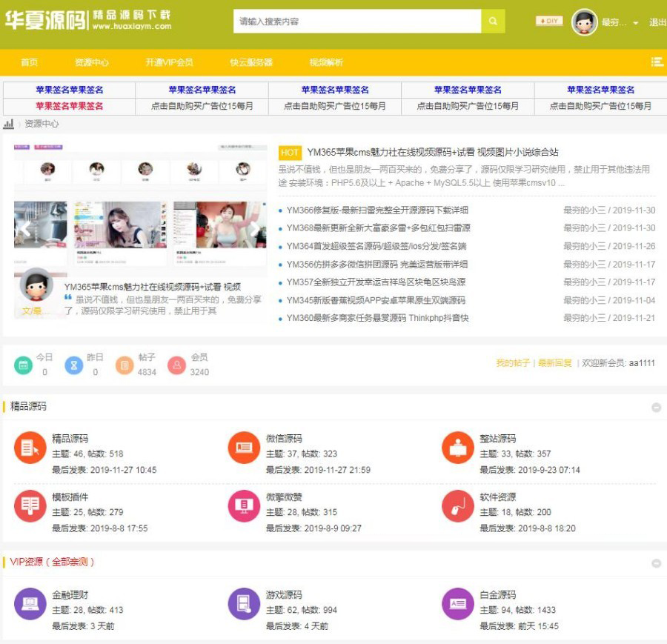Click the user avatar in the header
Image resolution: width=667 pixels, height=644 pixels.
click(x=584, y=22)
